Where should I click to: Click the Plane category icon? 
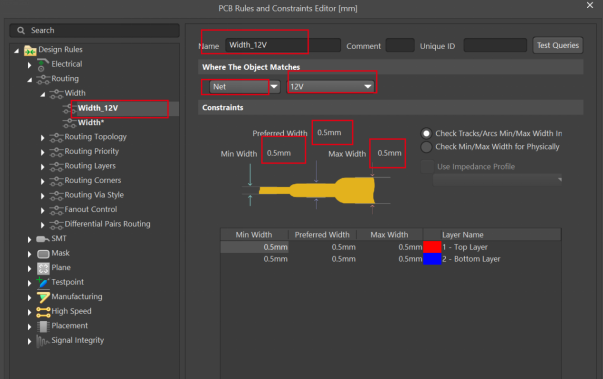click(43, 268)
